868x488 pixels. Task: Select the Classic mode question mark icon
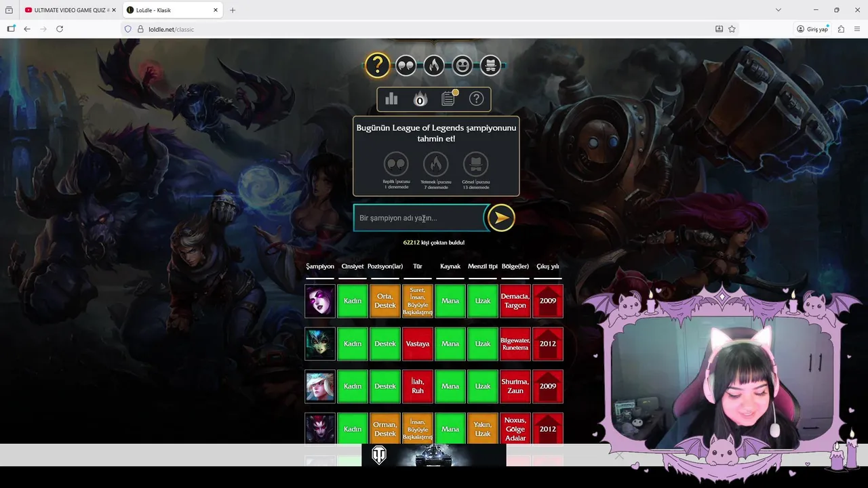[x=378, y=65]
